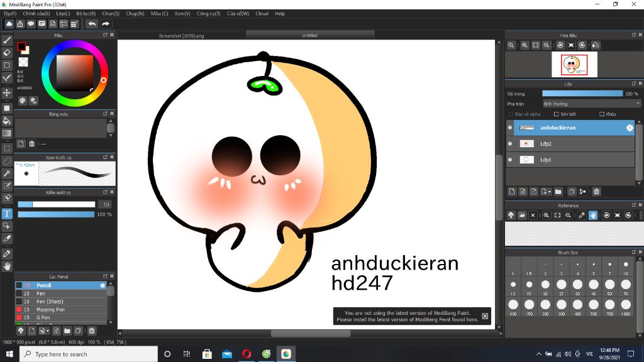
Task: Enable the Xén bớt clipping checkbox
Action: coord(556,114)
